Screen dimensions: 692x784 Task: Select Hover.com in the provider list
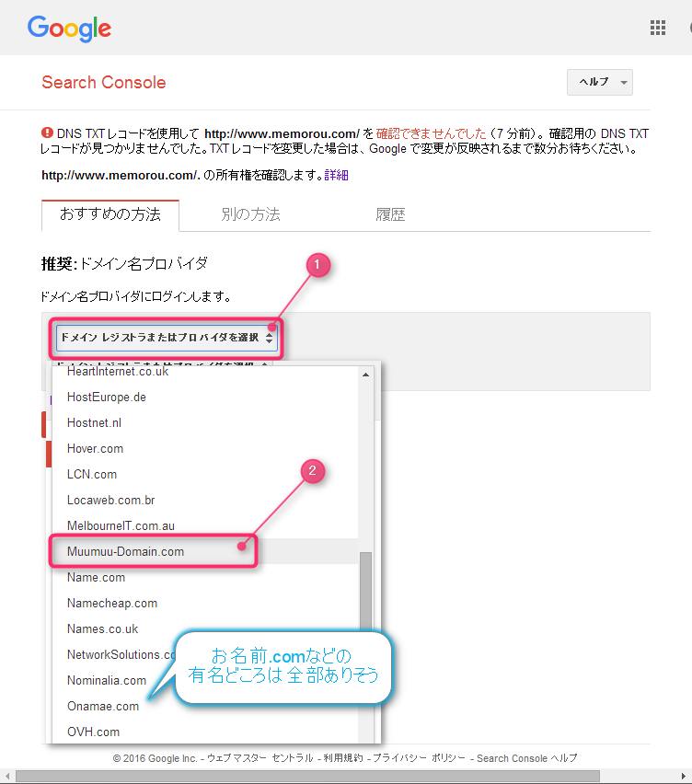(205, 448)
